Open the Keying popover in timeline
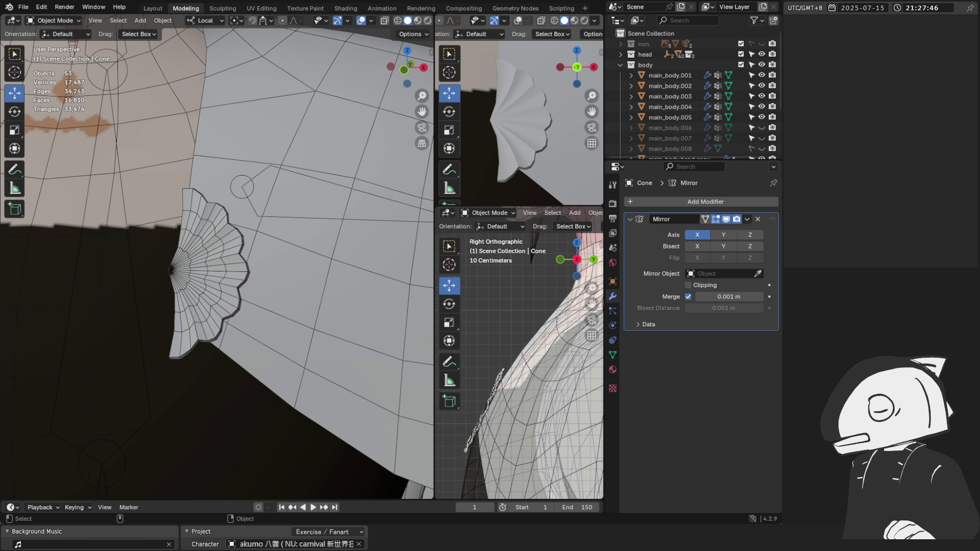 click(x=78, y=507)
